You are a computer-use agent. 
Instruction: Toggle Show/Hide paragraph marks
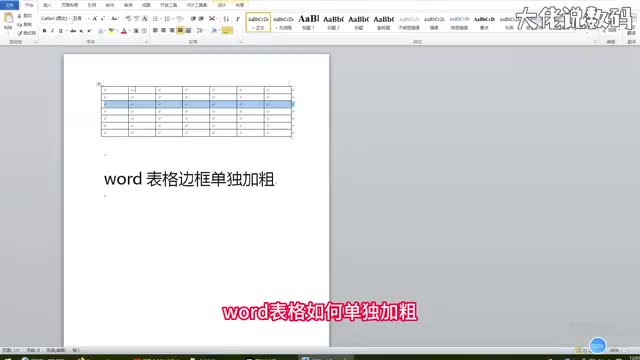pos(238,18)
